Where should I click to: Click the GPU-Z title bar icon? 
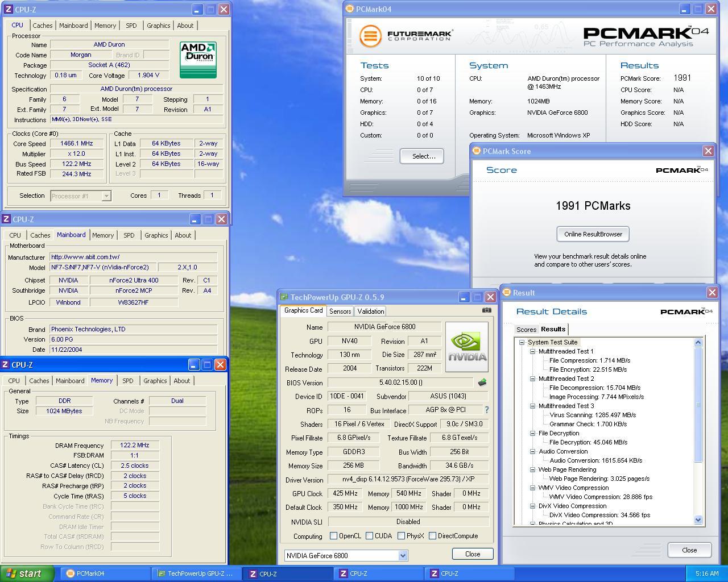point(284,297)
